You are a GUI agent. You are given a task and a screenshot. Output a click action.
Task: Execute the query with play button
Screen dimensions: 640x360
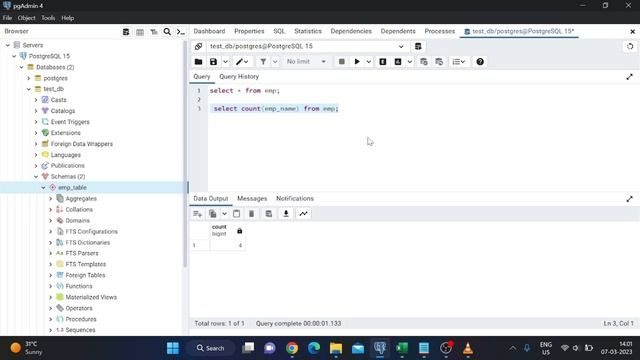(x=357, y=62)
